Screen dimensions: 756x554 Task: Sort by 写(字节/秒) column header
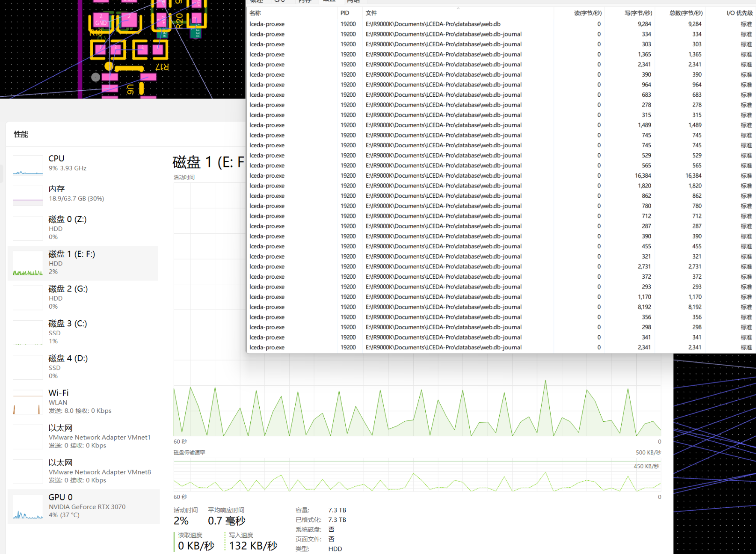click(638, 13)
